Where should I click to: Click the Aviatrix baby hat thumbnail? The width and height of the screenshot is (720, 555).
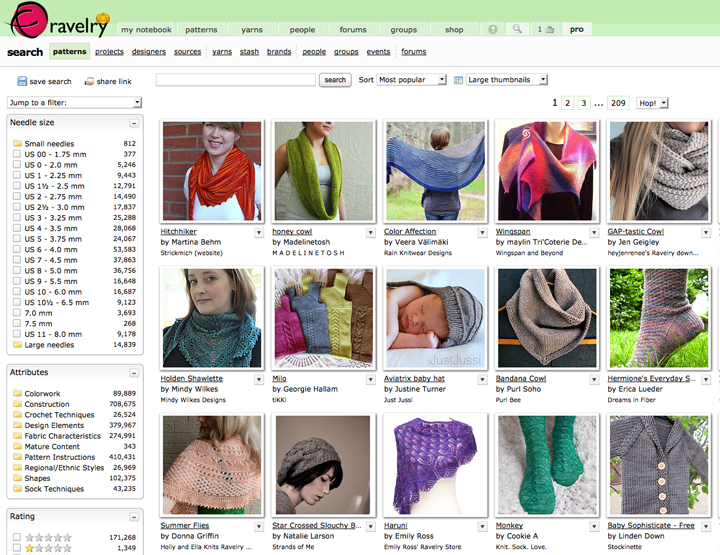coord(435,317)
